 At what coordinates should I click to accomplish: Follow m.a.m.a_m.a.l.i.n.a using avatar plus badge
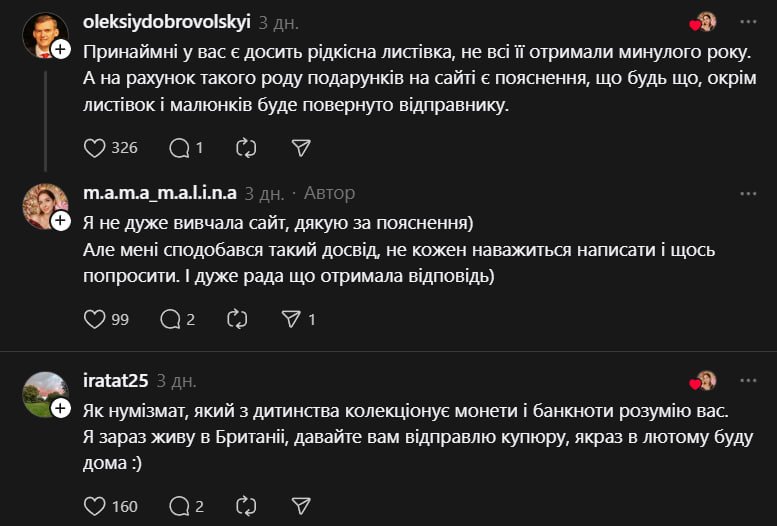coord(61,220)
